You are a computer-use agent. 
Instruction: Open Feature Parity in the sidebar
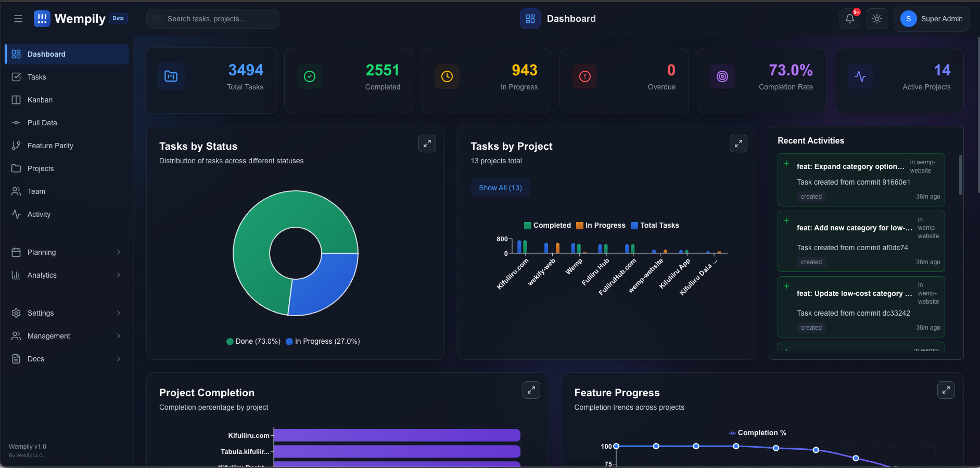50,146
